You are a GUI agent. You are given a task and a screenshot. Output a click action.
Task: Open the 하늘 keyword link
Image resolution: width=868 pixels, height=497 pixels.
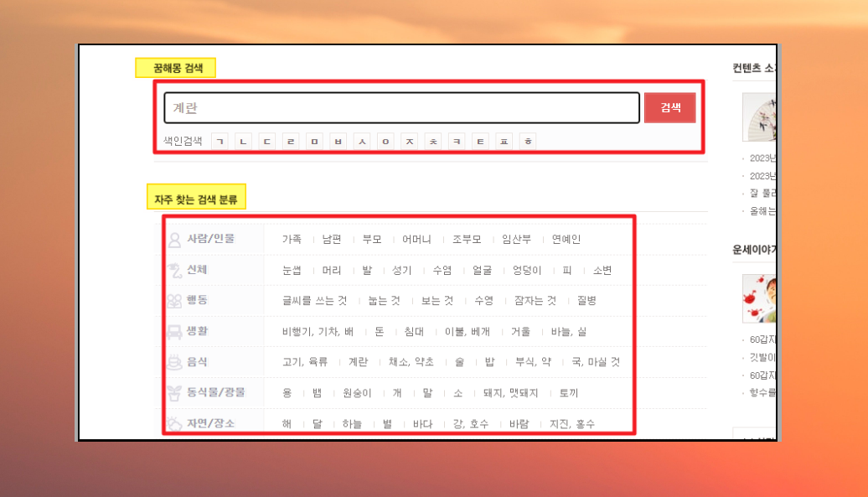tap(352, 424)
